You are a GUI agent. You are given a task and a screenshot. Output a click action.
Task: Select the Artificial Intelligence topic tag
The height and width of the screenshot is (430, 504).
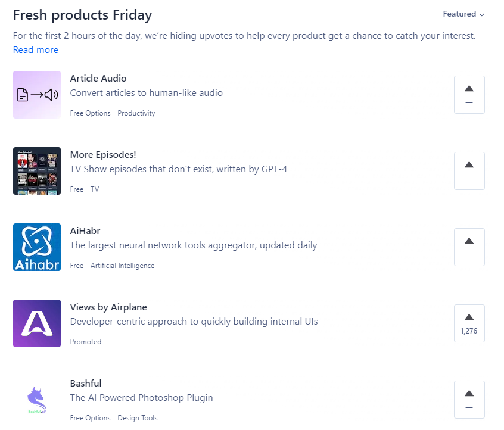[122, 266]
